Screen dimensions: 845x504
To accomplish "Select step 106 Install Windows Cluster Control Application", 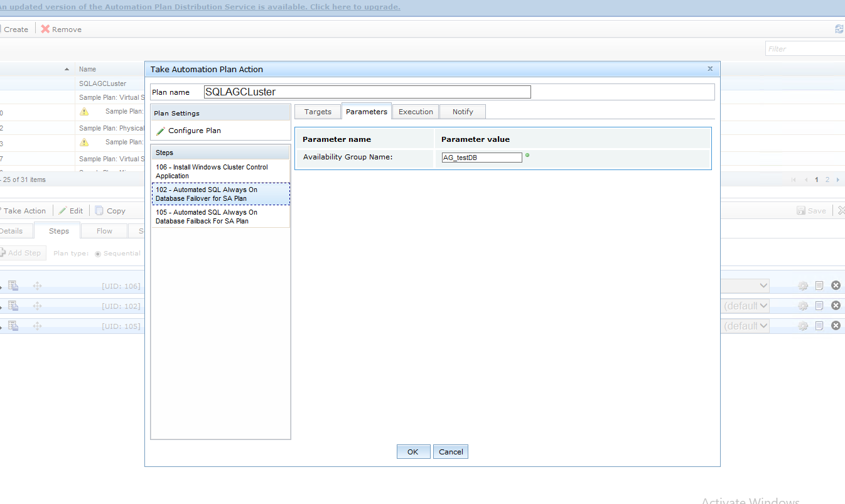I will 220,171.
